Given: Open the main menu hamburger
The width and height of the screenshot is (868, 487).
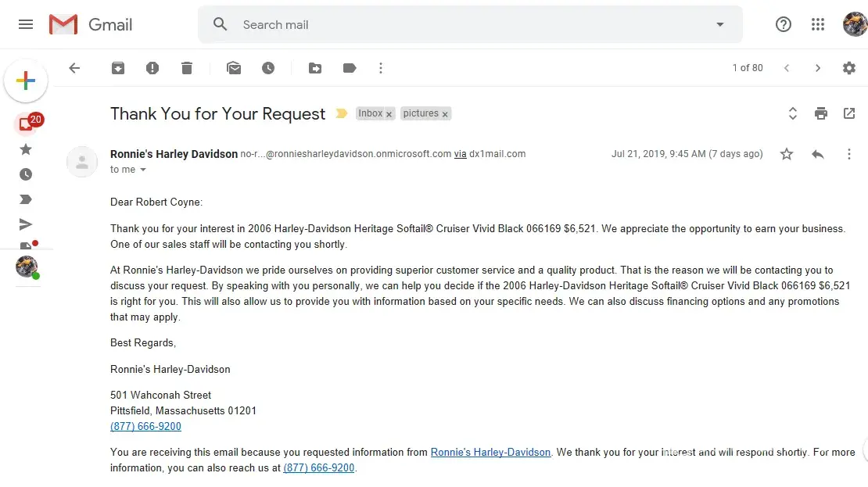Looking at the screenshot, I should (x=26, y=24).
